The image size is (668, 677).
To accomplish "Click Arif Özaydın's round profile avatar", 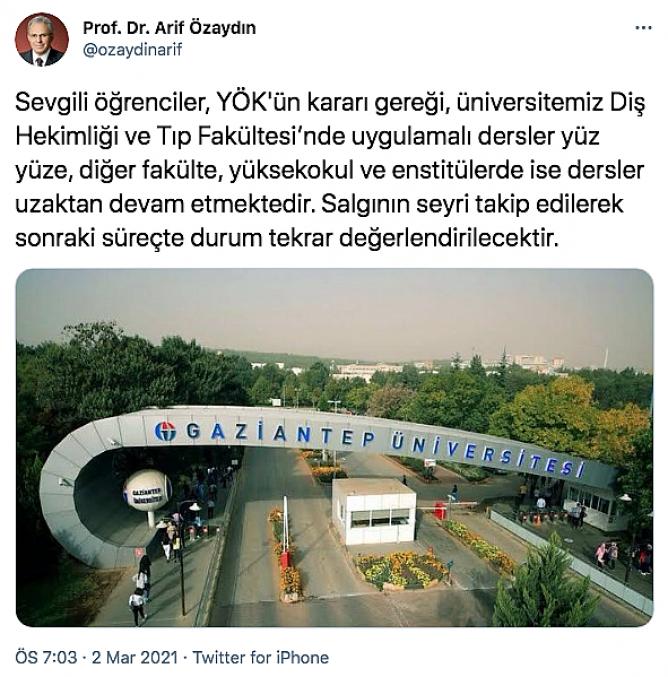I will tap(42, 39).
